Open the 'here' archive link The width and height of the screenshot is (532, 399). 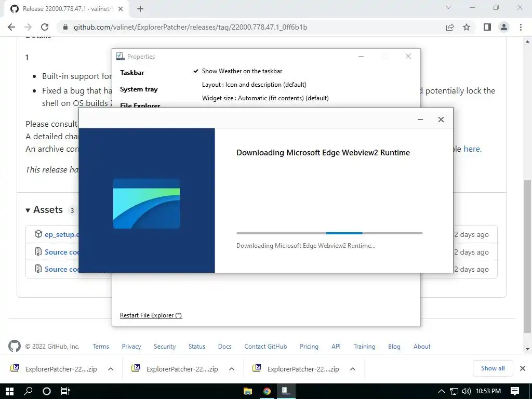pyautogui.click(x=472, y=149)
